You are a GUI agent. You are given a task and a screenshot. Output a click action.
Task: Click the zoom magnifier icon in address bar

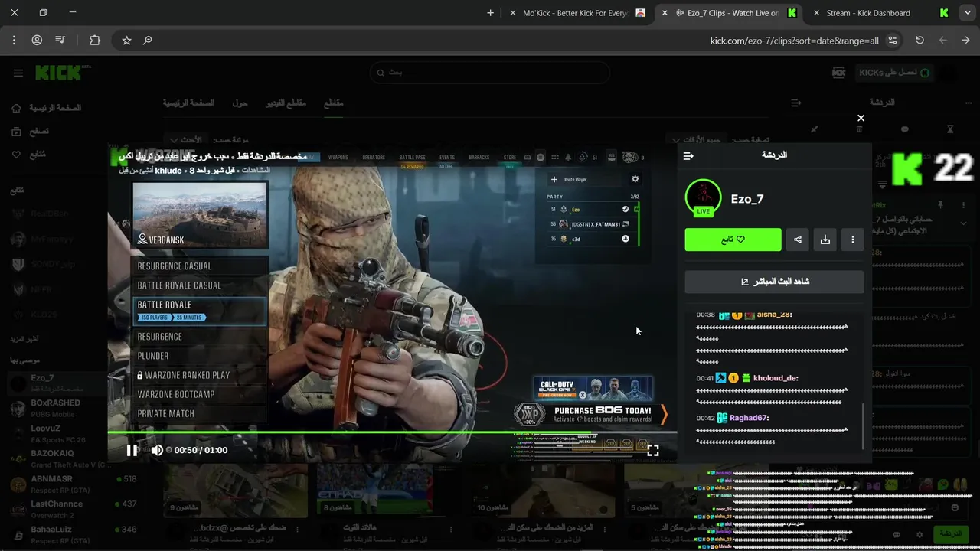click(148, 40)
